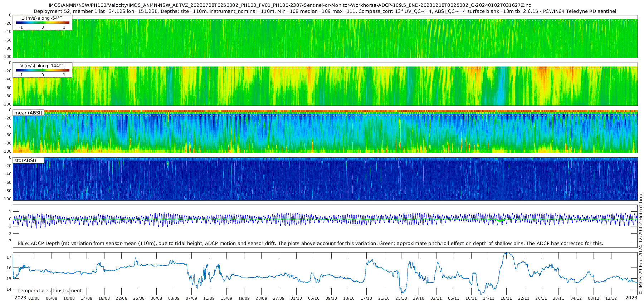Click the '25/10' date tick label
Viewport: 644px width, 304px height.
pos(401,298)
